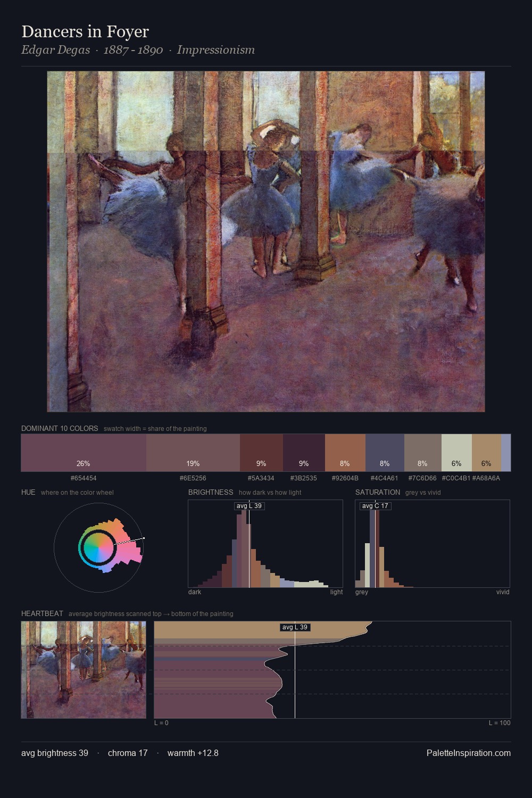Click the #4C4A61 hex code label

click(385, 478)
